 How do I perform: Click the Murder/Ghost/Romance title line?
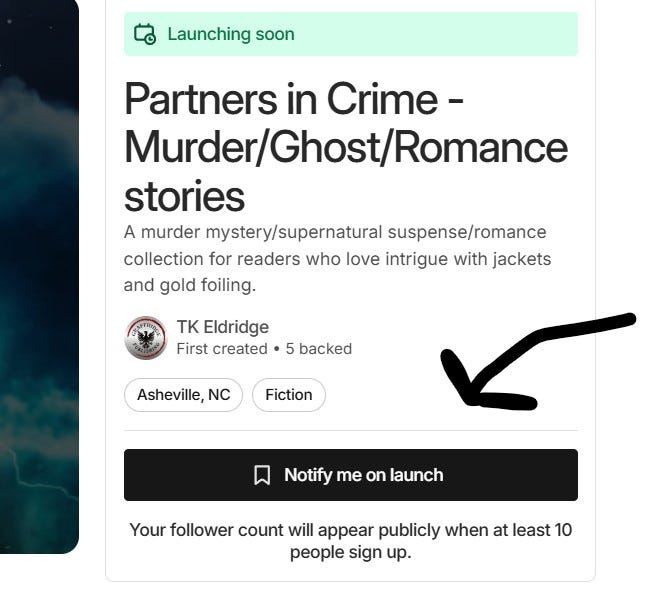click(346, 147)
